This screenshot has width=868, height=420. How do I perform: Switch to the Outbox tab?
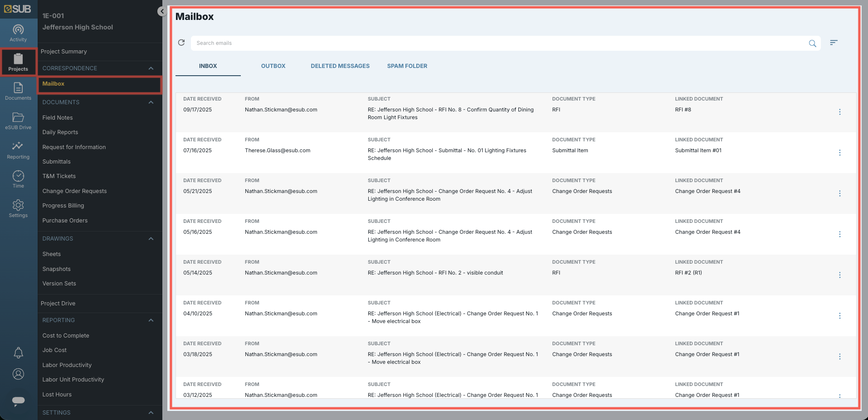pyautogui.click(x=273, y=66)
